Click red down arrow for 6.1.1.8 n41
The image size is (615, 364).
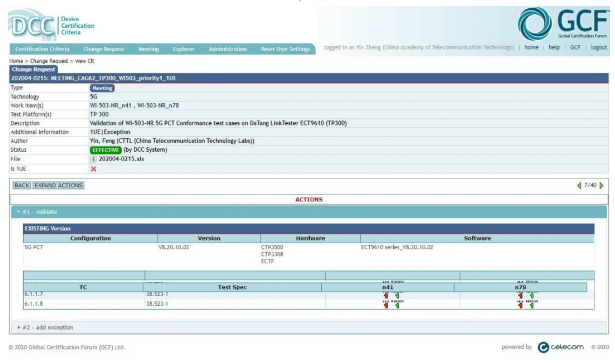click(386, 305)
